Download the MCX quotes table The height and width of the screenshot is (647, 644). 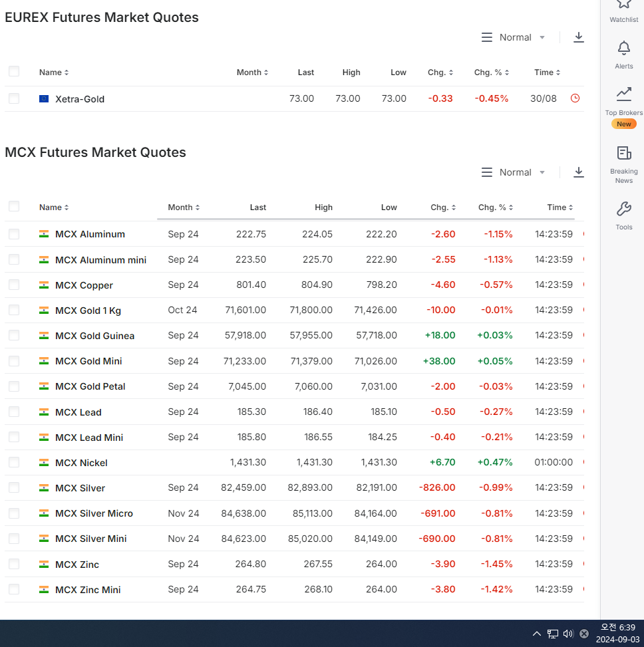(578, 172)
